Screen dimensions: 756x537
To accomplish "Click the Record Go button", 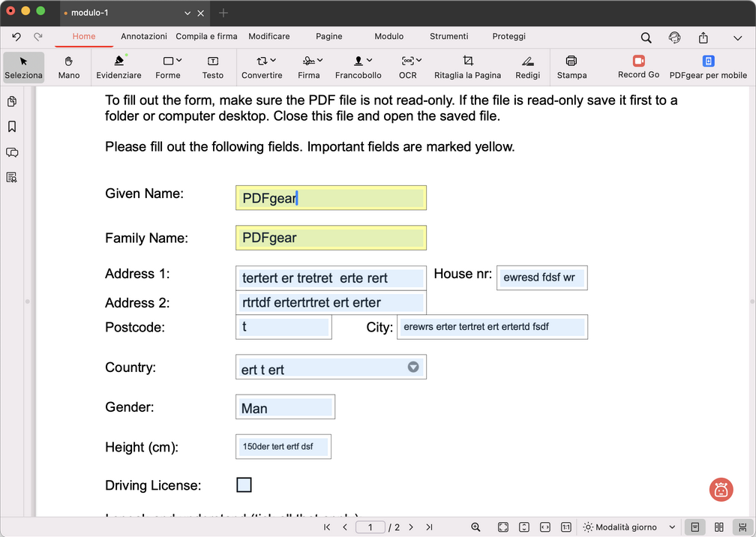I will (x=637, y=67).
